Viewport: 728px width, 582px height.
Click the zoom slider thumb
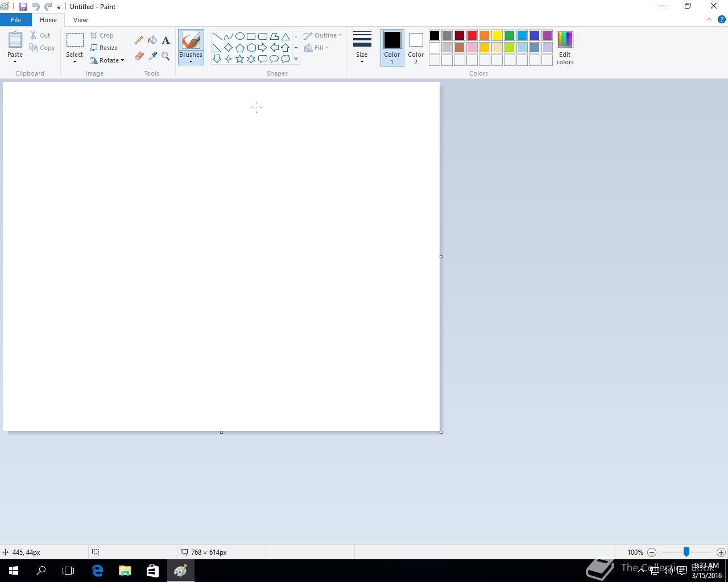pos(686,552)
